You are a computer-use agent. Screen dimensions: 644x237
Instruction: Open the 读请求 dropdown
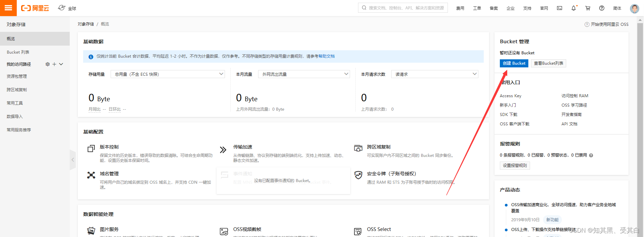click(435, 74)
